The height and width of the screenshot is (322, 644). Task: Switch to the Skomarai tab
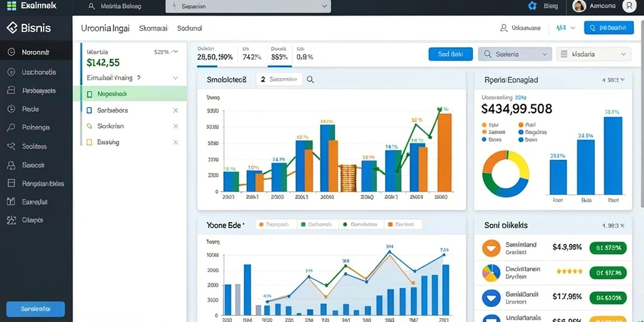[153, 28]
